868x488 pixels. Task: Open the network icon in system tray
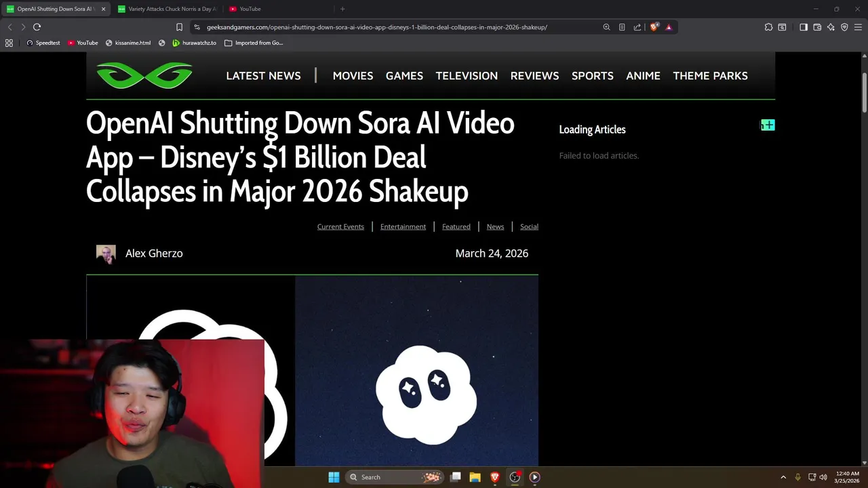pyautogui.click(x=812, y=477)
